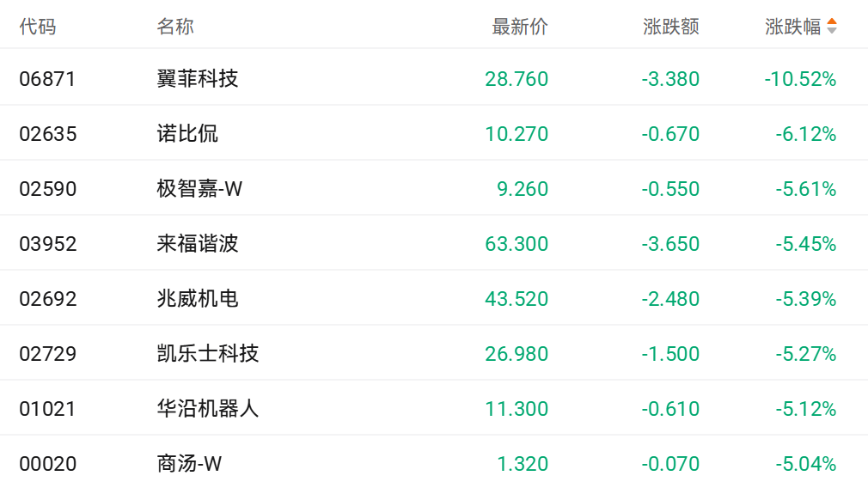Click the 名称 column header
Screen dimensions: 868x488
click(175, 26)
